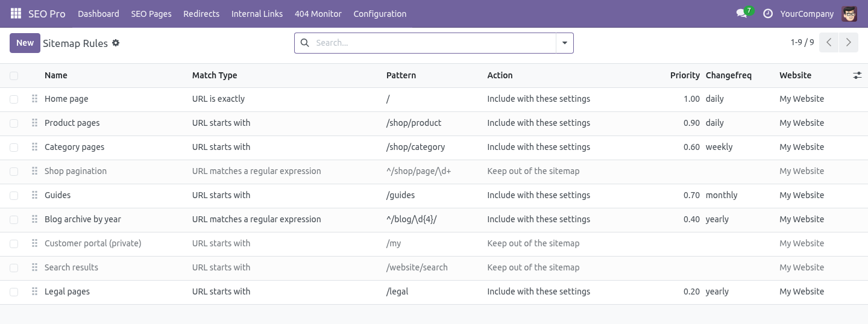Click the 1-9 / 9 pager counter
This screenshot has width=868, height=324.
point(802,42)
